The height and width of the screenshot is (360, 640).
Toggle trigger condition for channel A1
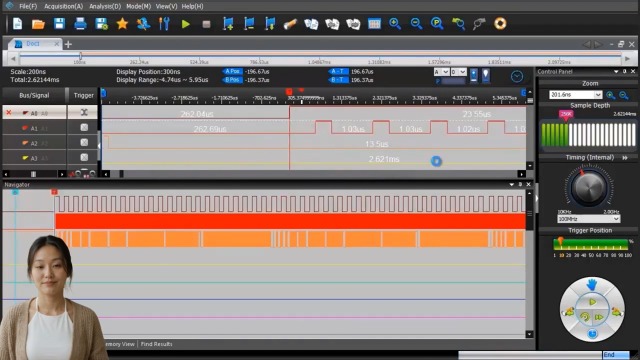[x=84, y=128]
